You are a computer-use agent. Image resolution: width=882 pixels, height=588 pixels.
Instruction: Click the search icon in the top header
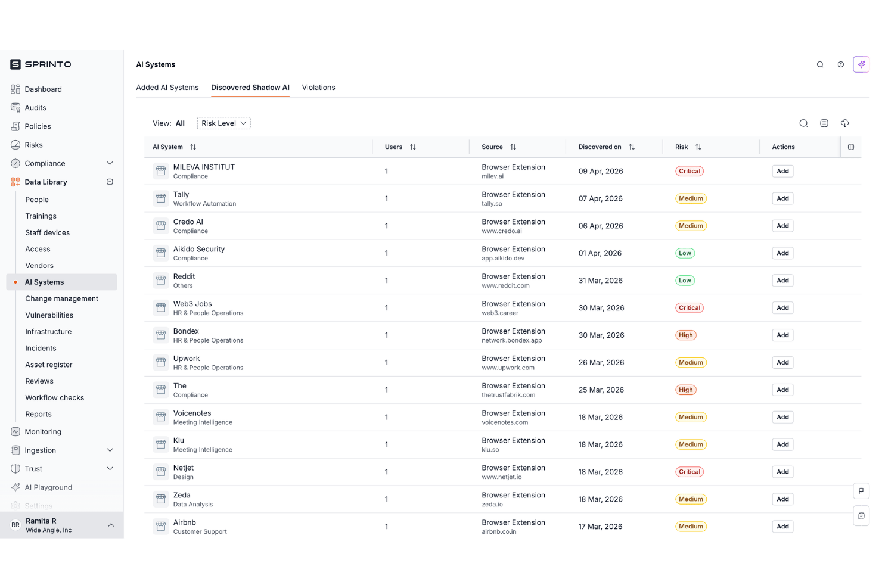820,64
